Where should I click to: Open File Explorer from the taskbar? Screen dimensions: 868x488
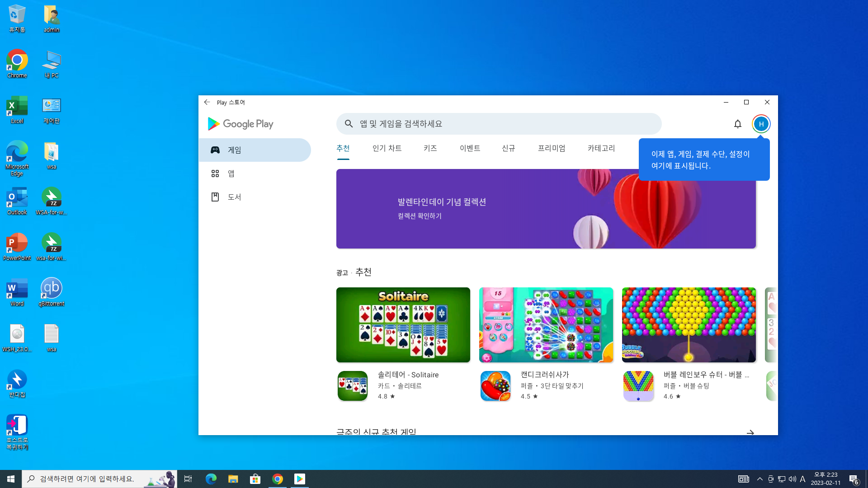pyautogui.click(x=233, y=479)
